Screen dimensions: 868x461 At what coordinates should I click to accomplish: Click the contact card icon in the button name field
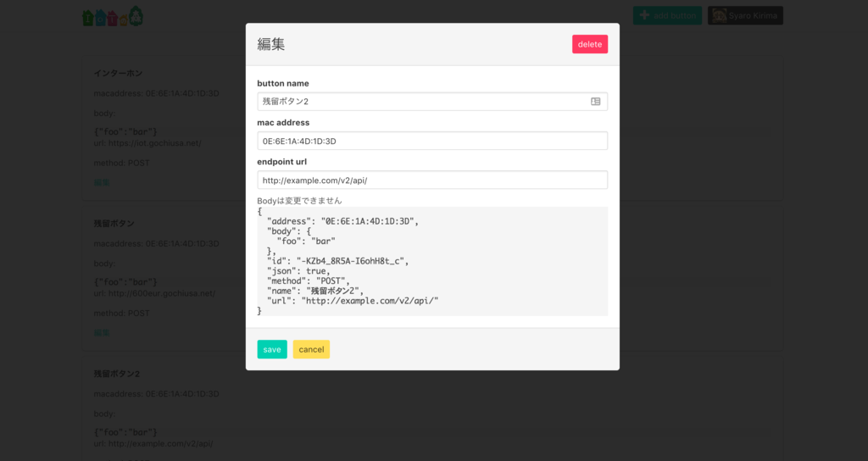(596, 102)
